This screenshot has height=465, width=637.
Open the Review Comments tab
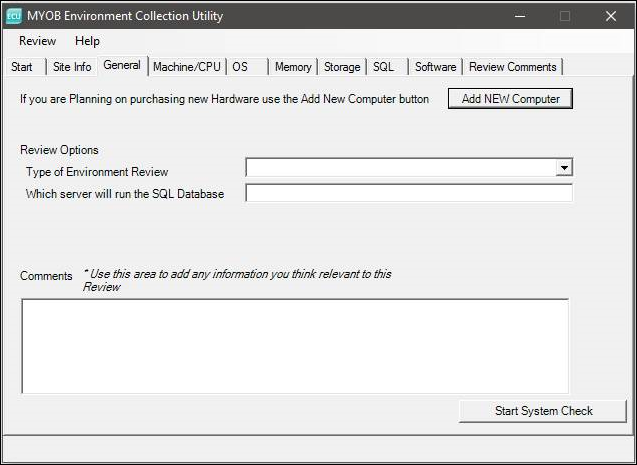512,67
